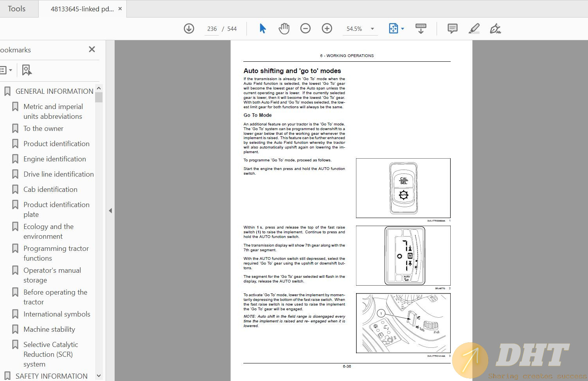The image size is (588, 381).
Task: Click the scrolling mode keyboard icon
Action: click(421, 29)
